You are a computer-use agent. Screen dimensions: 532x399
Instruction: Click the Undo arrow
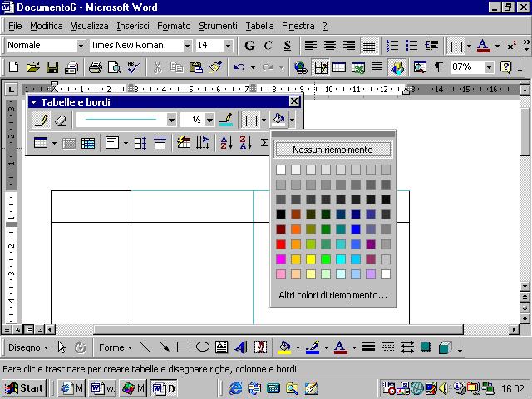pyautogui.click(x=239, y=67)
